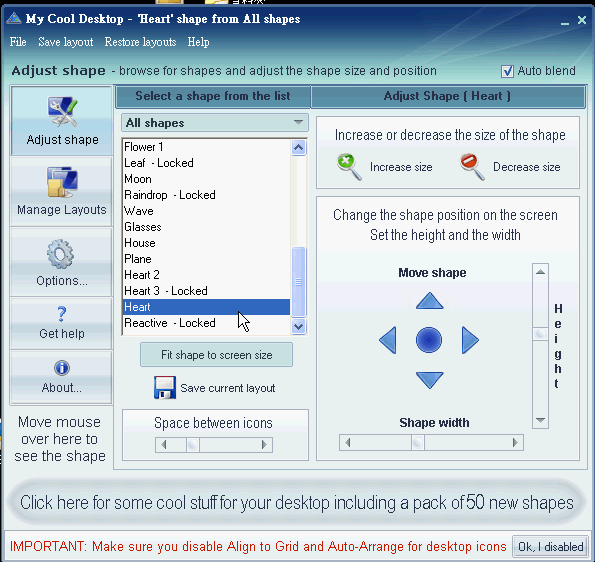The image size is (595, 562).
Task: Click the Space between icons slider thumb
Action: (193, 444)
